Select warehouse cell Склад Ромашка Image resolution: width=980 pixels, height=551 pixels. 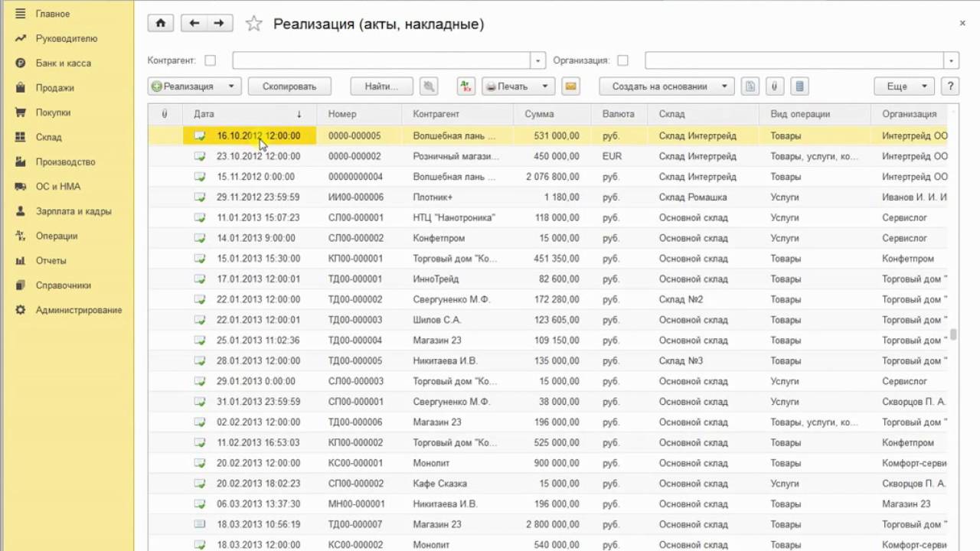[704, 197]
